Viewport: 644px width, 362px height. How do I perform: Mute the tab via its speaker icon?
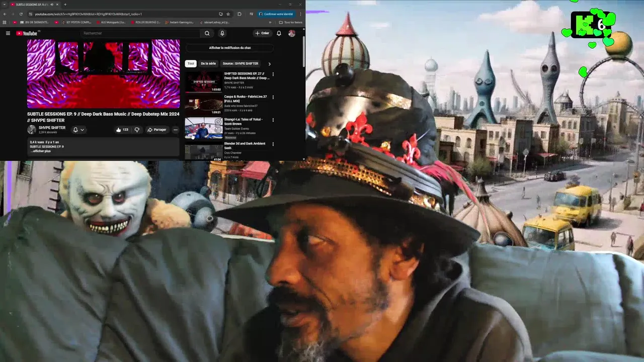pyautogui.click(x=52, y=5)
